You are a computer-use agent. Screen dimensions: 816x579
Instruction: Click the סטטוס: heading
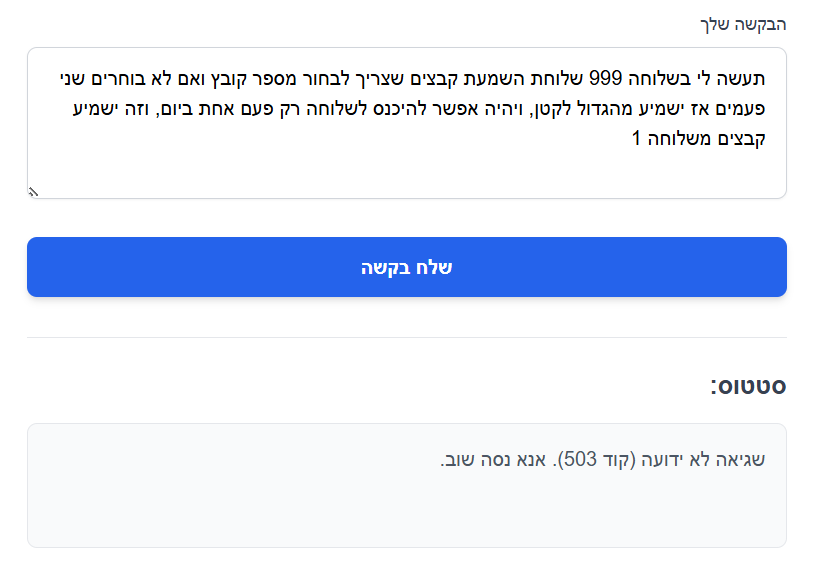748,386
